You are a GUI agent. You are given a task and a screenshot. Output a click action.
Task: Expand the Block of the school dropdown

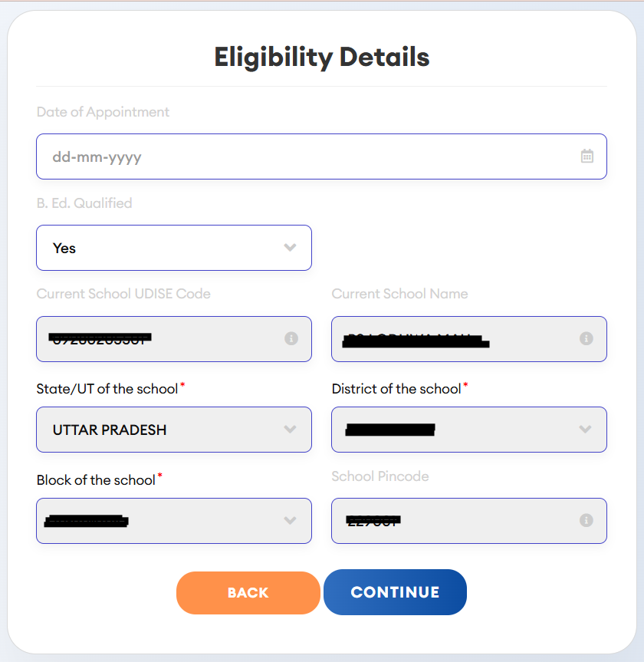tap(173, 521)
